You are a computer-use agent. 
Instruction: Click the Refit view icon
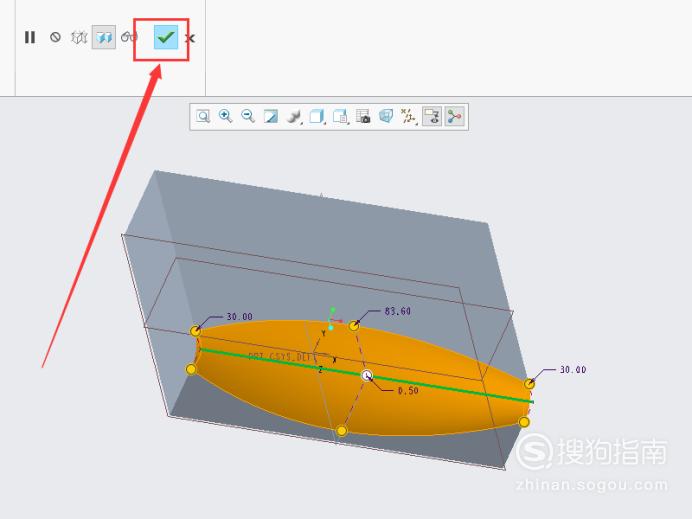tap(203, 117)
